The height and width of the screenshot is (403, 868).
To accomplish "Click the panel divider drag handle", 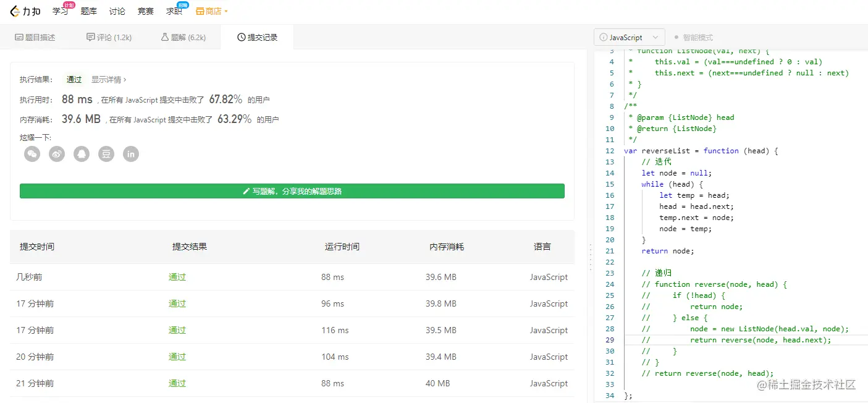I will point(590,257).
